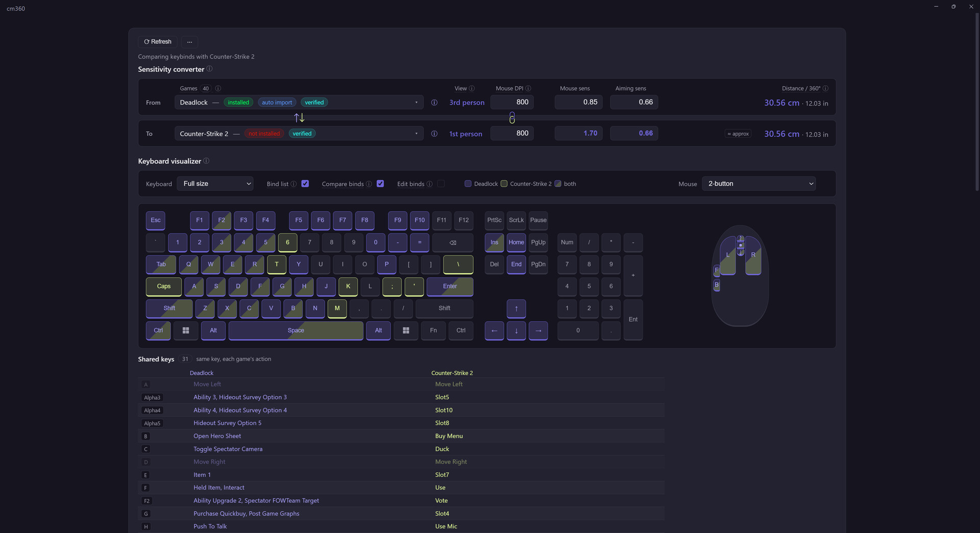Click the Home key on keyboard visualizer

[516, 243]
